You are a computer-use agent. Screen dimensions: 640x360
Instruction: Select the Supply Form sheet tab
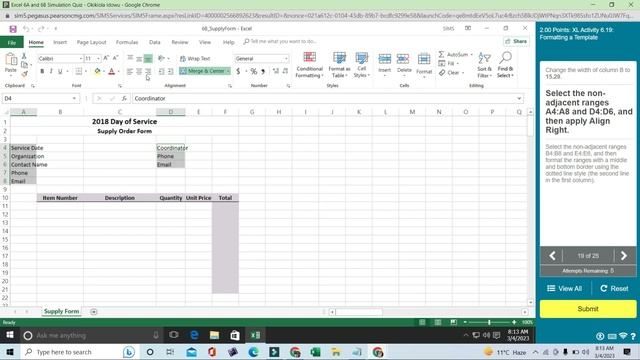[x=61, y=311]
